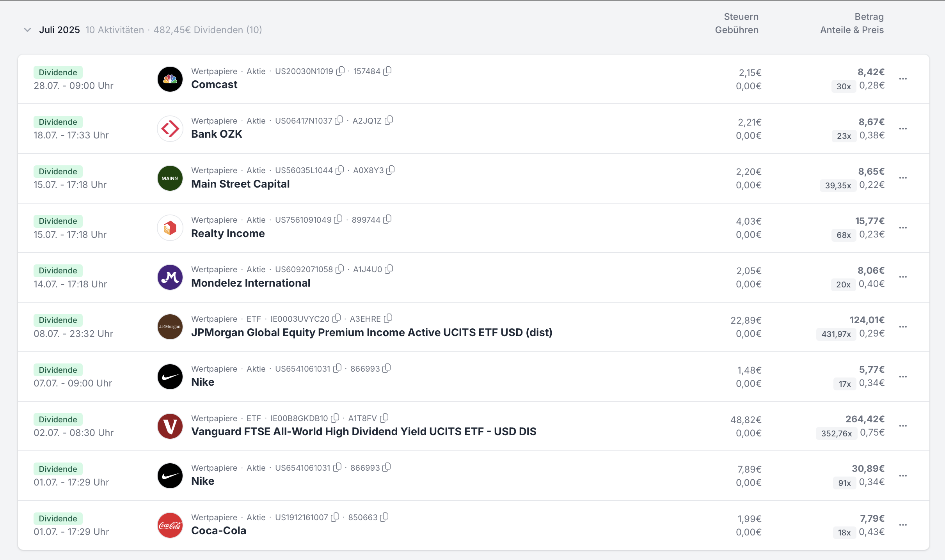This screenshot has height=560, width=945.
Task: Click Dividende tag on the 28.07. entry
Action: click(x=58, y=73)
